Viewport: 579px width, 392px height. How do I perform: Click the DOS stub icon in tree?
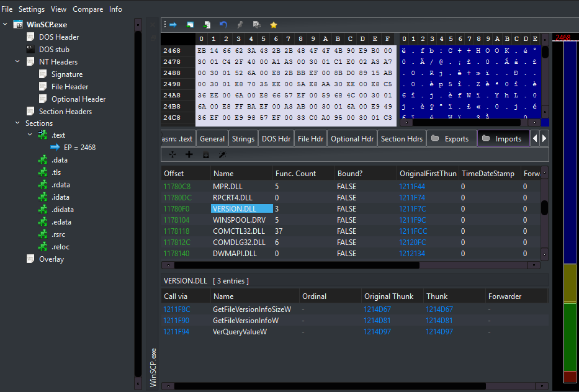tap(30, 49)
